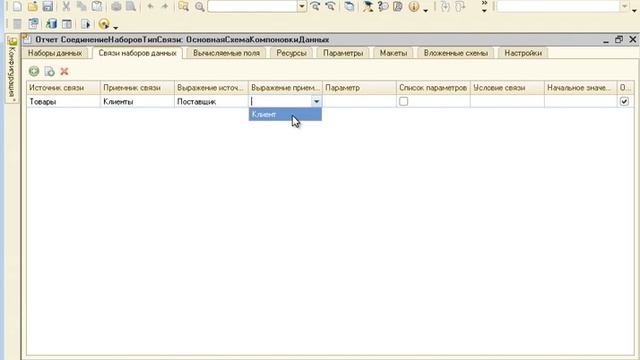The height and width of the screenshot is (360, 640).
Task: Open file via folder icon
Action: tap(33, 6)
